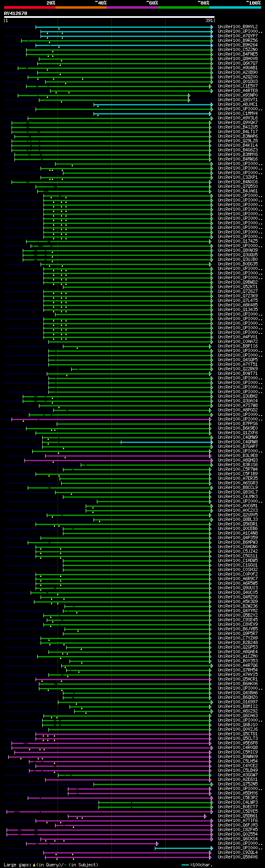This screenshot has height=868, width=265.
Task: Select label UniRef100_A6R9C7
Action: (x=238, y=579)
